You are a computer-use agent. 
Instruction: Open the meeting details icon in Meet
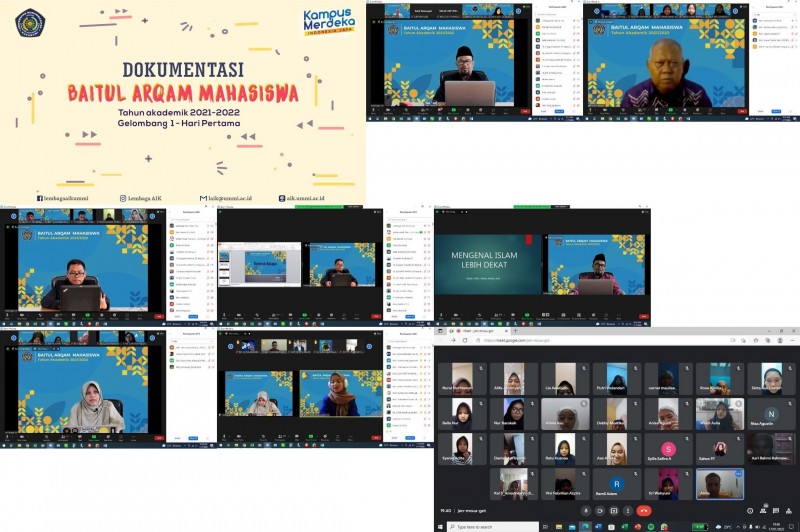click(750, 511)
